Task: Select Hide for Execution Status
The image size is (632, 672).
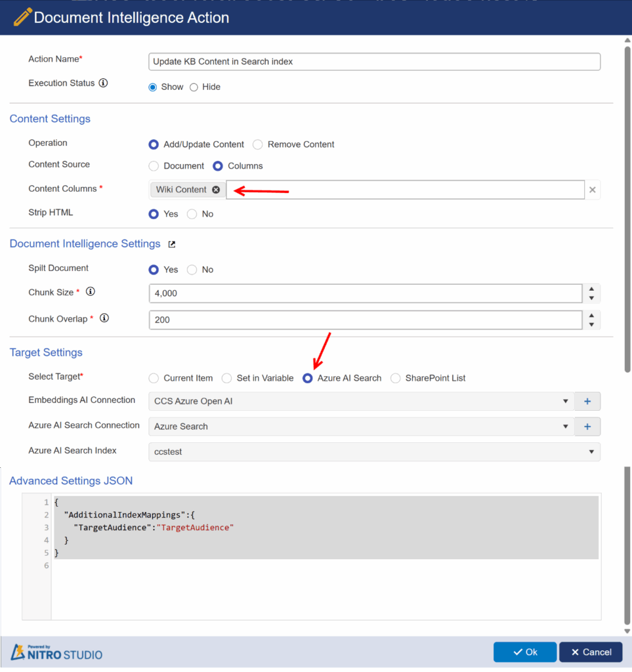Action: click(x=194, y=87)
